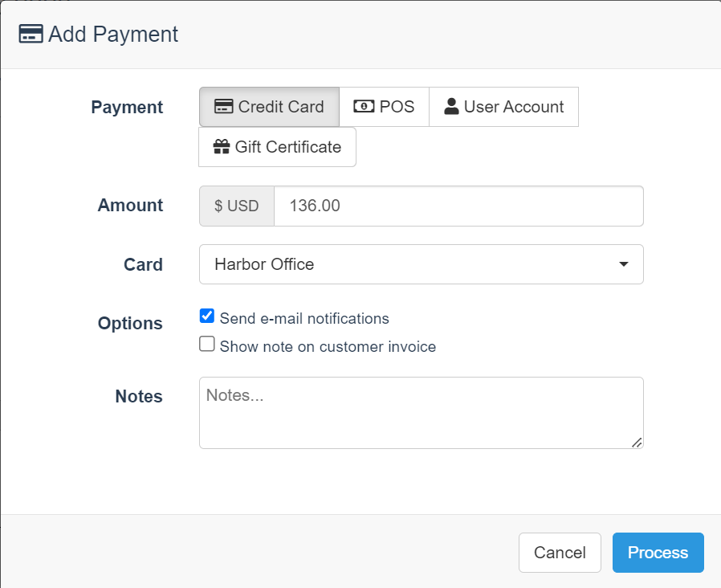Click the card icon beside Credit Card label

point(222,106)
